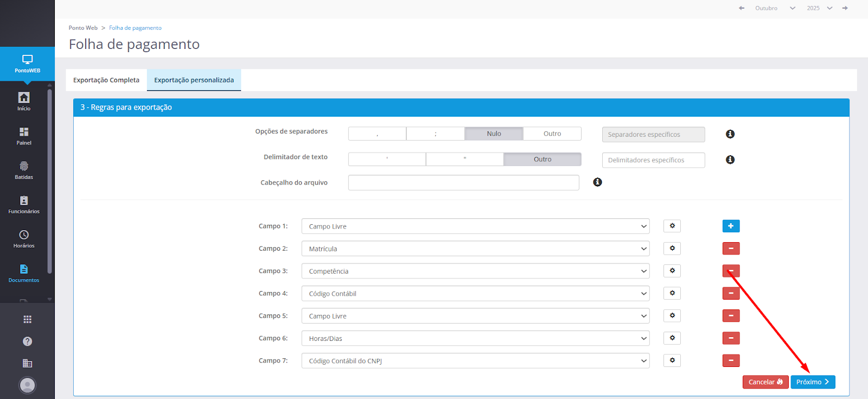Add a new field with plus button
This screenshot has height=399, width=868.
731,226
